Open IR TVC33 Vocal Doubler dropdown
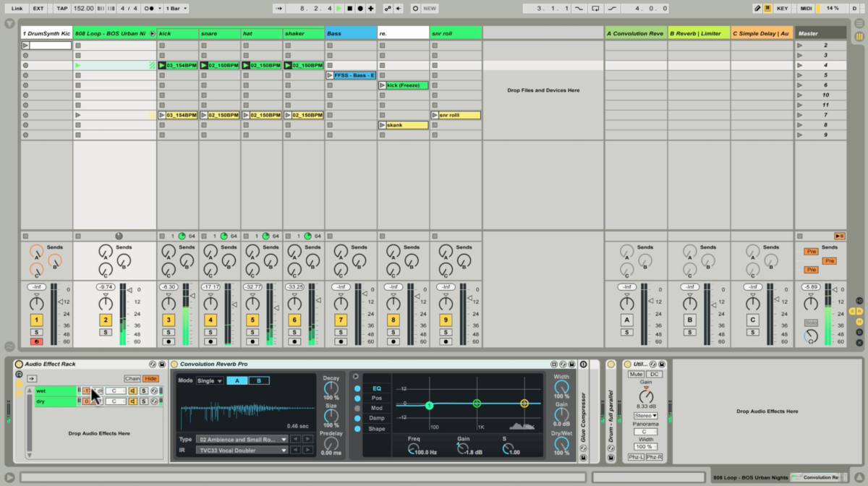The image size is (868, 486). tap(243, 450)
